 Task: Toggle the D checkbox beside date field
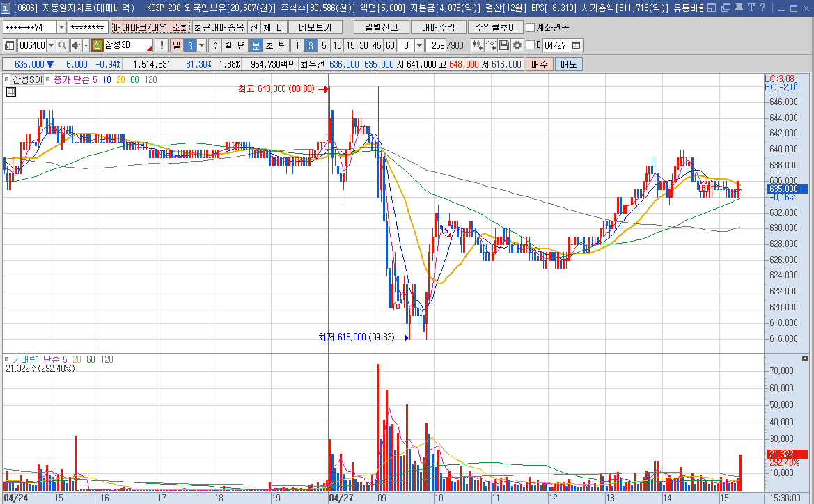(530, 45)
